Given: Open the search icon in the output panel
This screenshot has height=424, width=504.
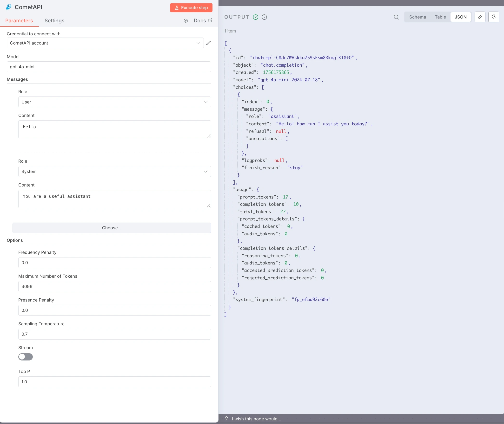Looking at the screenshot, I should (x=396, y=17).
